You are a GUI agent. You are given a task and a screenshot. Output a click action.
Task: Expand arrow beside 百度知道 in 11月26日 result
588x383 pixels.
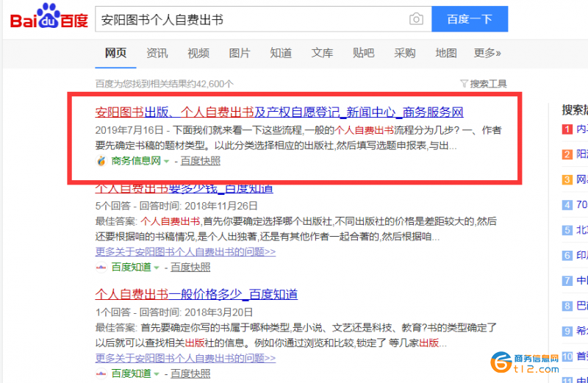tap(157, 268)
